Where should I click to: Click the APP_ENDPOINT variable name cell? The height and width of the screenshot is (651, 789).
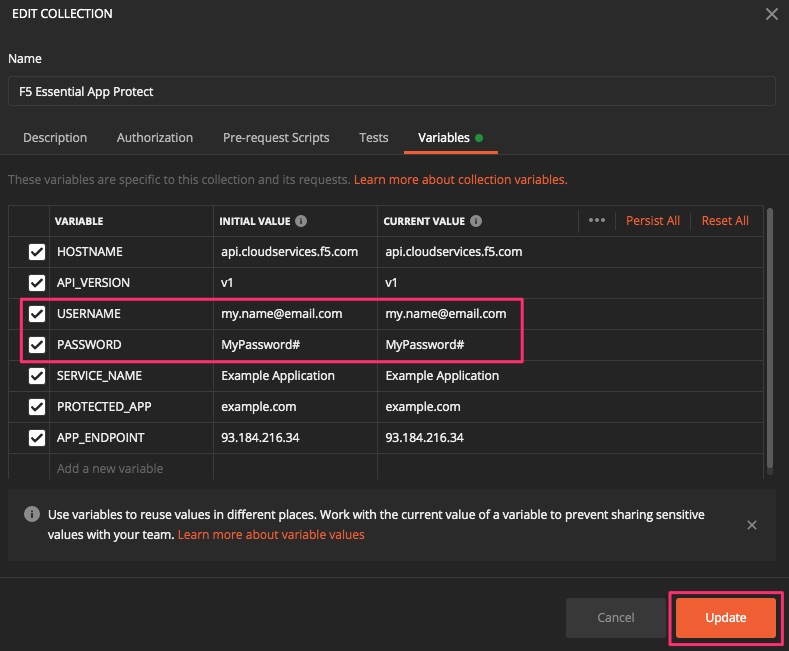(x=131, y=438)
